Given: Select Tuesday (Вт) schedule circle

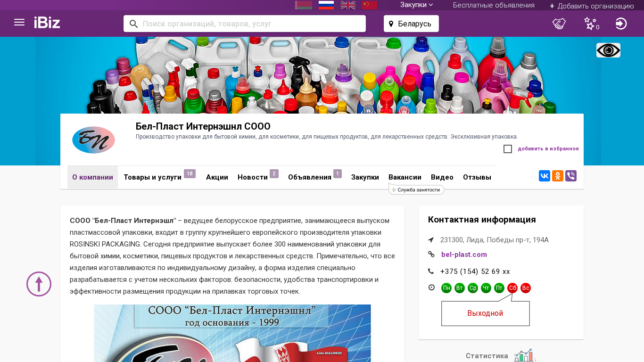Looking at the screenshot, I should (460, 288).
